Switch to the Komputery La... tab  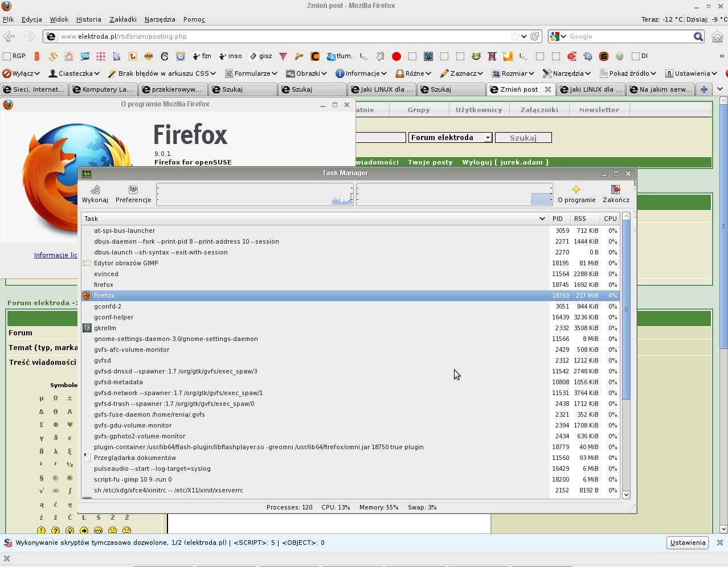pyautogui.click(x=103, y=89)
